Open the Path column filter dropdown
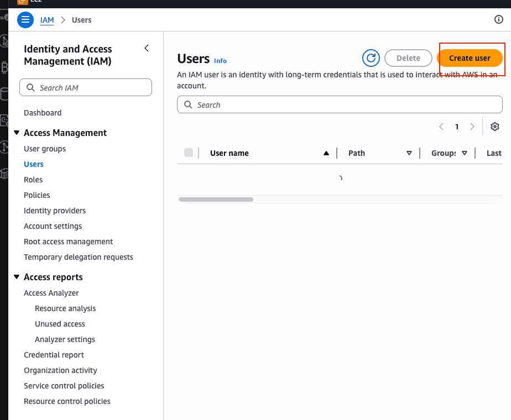 [409, 153]
